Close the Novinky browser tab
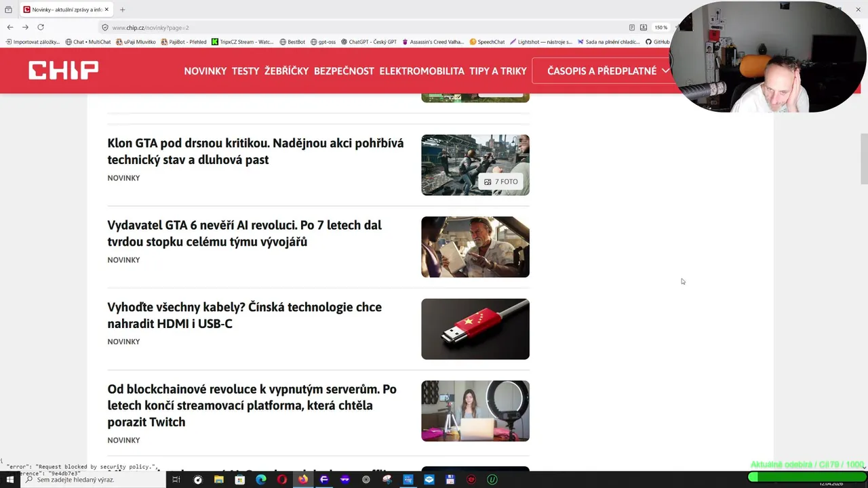The height and width of the screenshot is (488, 868). pos(106,9)
